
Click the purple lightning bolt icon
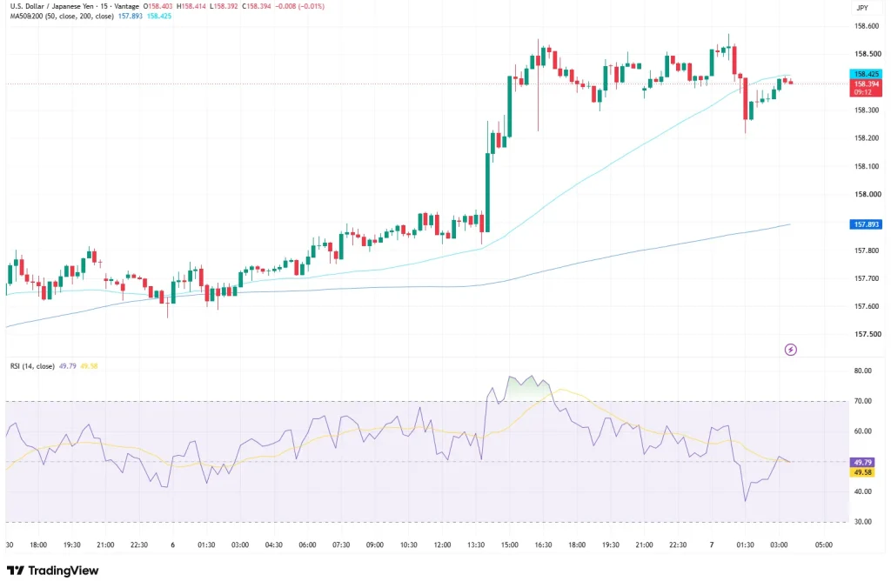[x=790, y=350]
